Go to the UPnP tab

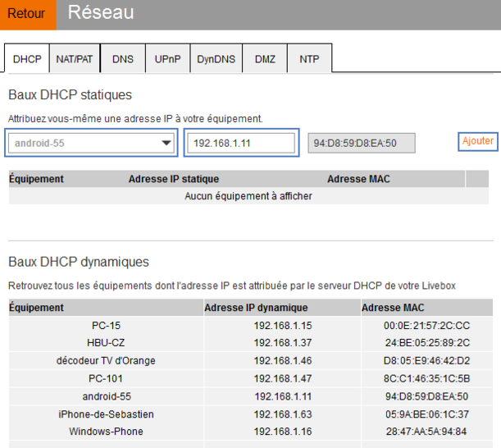click(168, 59)
